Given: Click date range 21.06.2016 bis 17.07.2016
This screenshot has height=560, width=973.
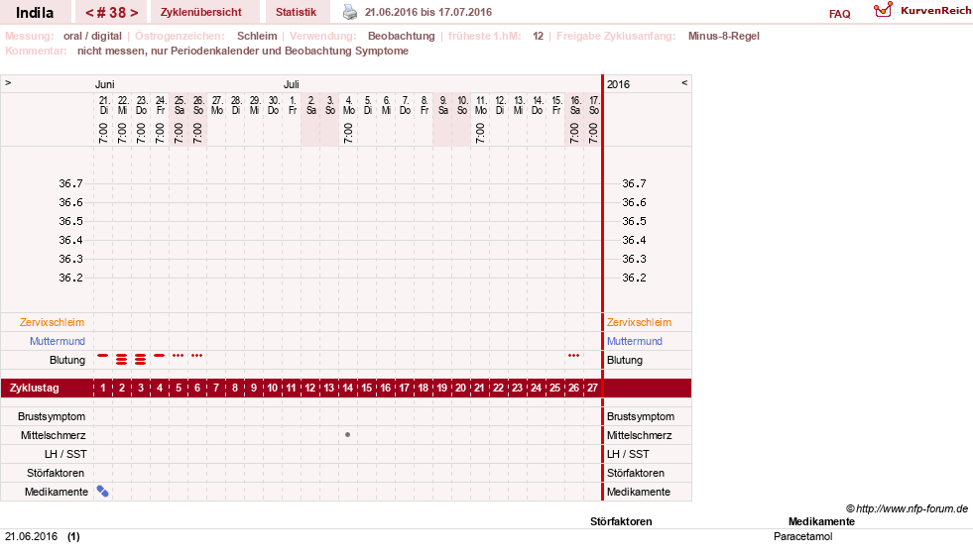Looking at the screenshot, I should click(428, 12).
